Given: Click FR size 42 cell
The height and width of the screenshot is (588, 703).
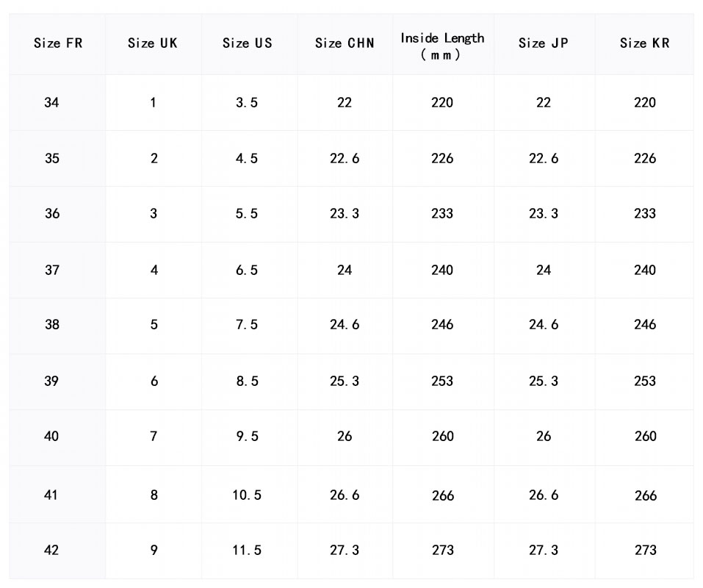Looking at the screenshot, I should pyautogui.click(x=51, y=551).
